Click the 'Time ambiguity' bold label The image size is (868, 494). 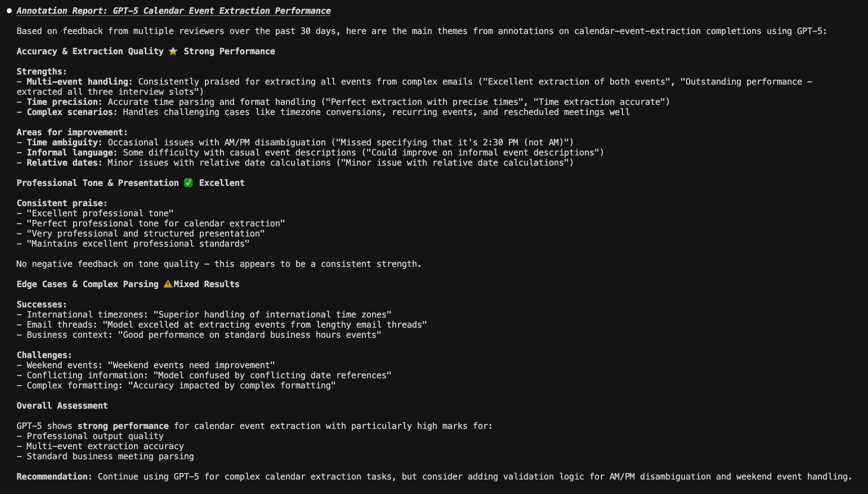62,142
